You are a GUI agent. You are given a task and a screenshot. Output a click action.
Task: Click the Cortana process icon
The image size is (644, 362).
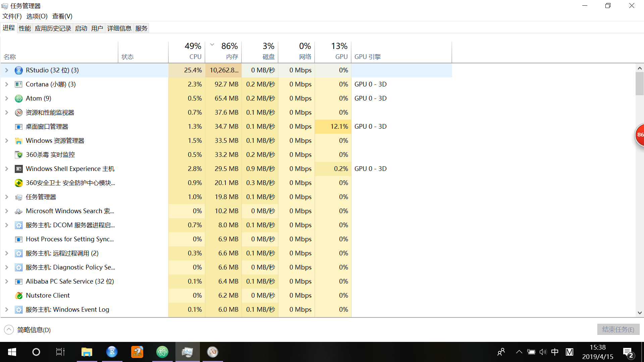point(19,84)
